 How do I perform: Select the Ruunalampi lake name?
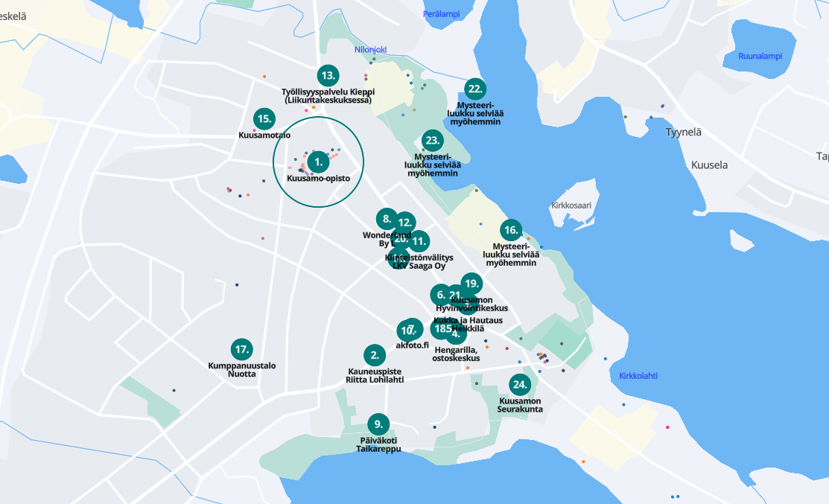(760, 56)
